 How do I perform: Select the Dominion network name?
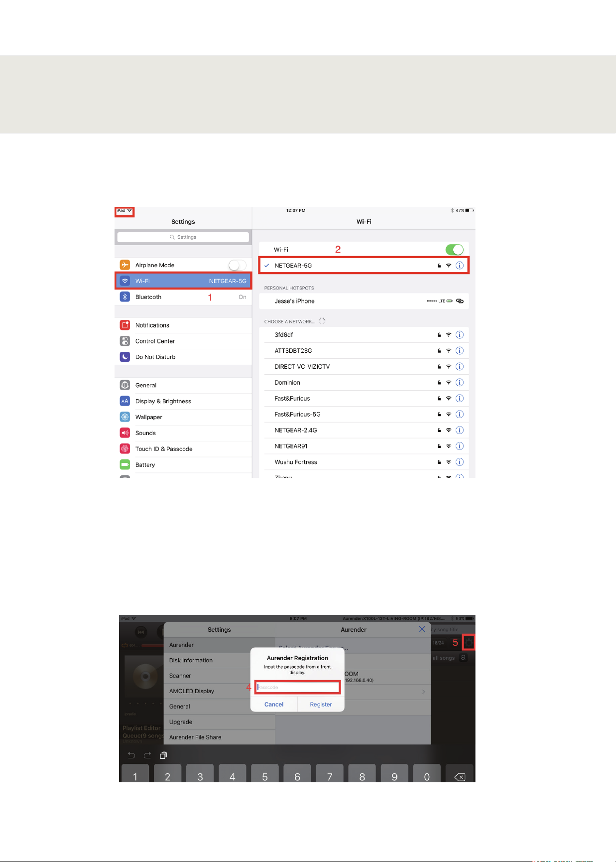pyautogui.click(x=287, y=383)
